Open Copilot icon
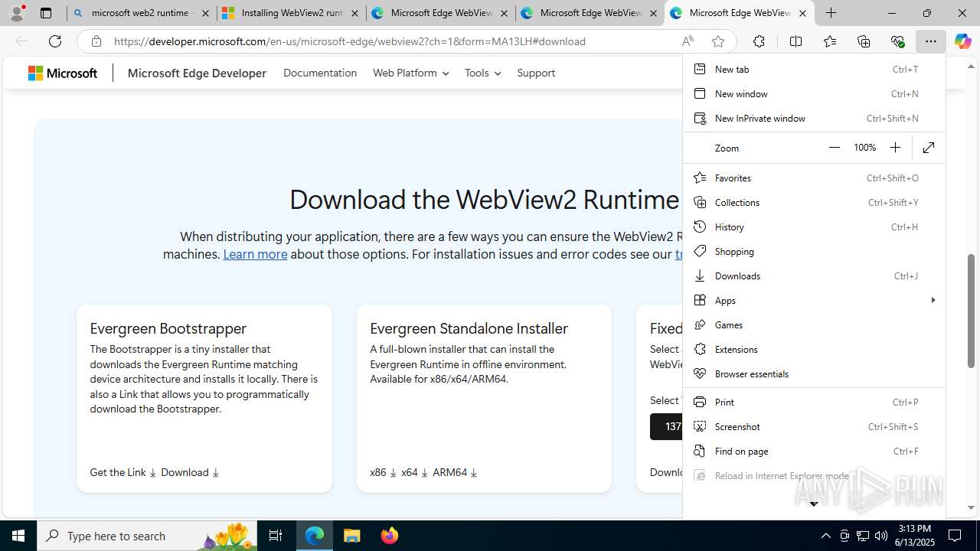 click(962, 41)
